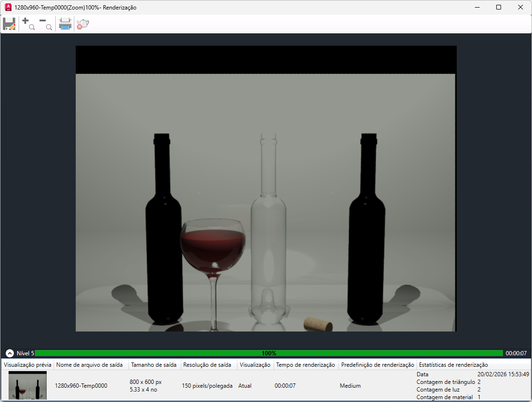Click the Visualização column header

(255, 365)
